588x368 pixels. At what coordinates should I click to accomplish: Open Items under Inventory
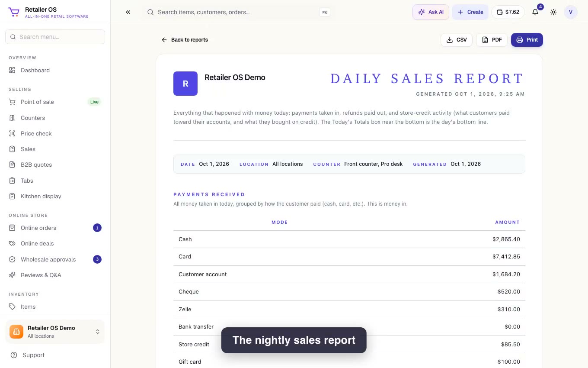55,307
